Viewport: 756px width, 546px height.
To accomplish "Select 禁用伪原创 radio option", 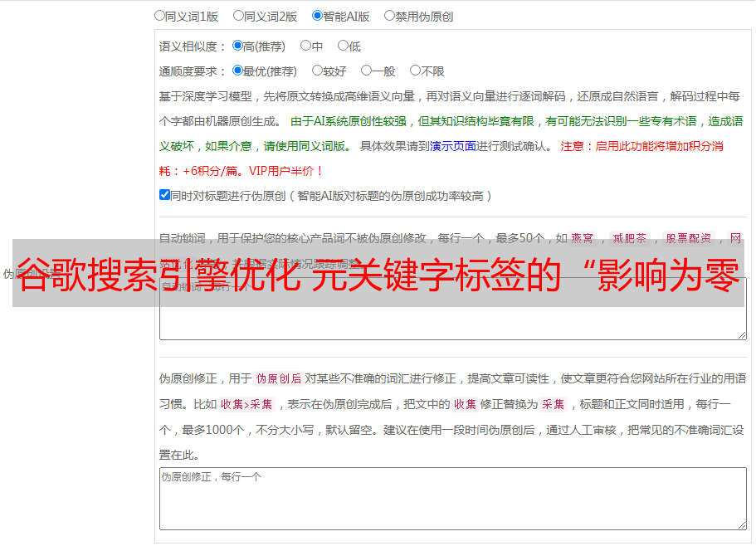I will (389, 16).
